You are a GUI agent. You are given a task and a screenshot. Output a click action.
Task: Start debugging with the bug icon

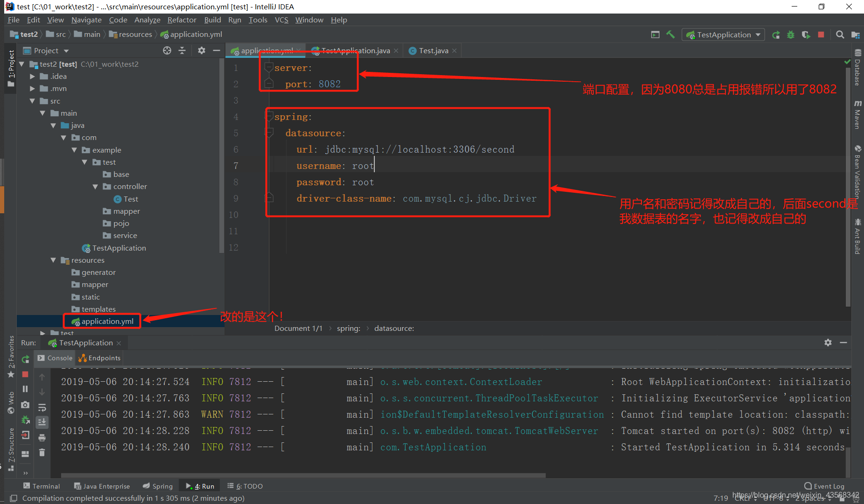click(x=791, y=35)
